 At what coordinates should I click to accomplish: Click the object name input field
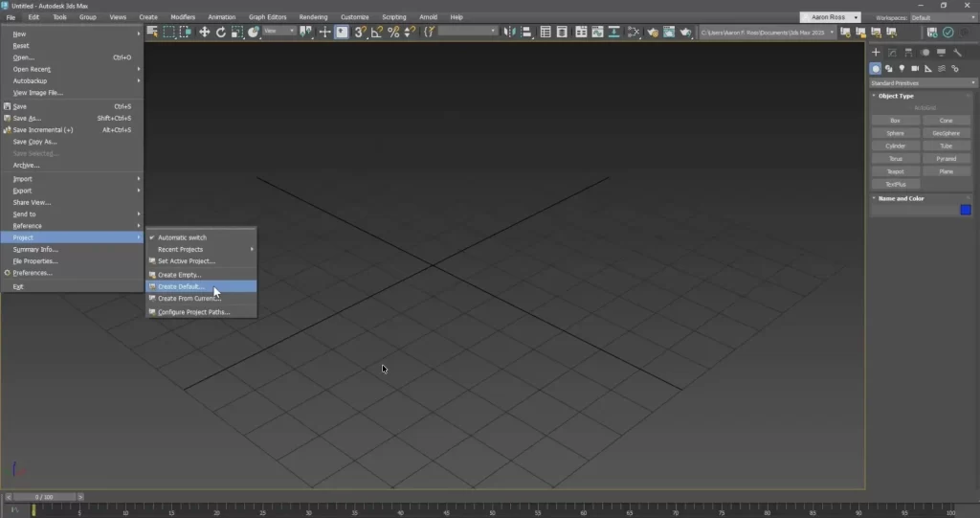[x=914, y=211]
